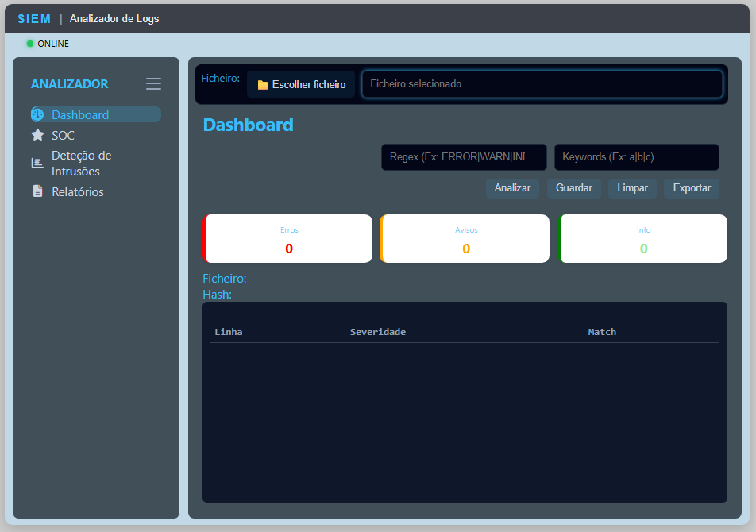Select the Avisos counter card
The width and height of the screenshot is (756, 532).
point(465,238)
